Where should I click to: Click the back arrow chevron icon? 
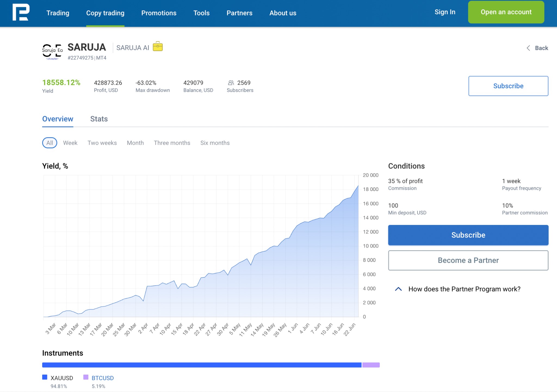[x=528, y=48]
